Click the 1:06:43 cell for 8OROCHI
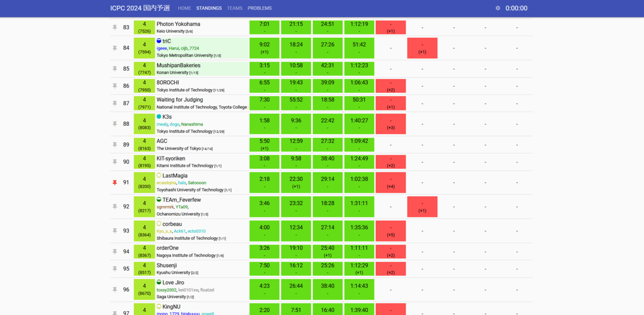This screenshot has width=644, height=315. pos(360,86)
